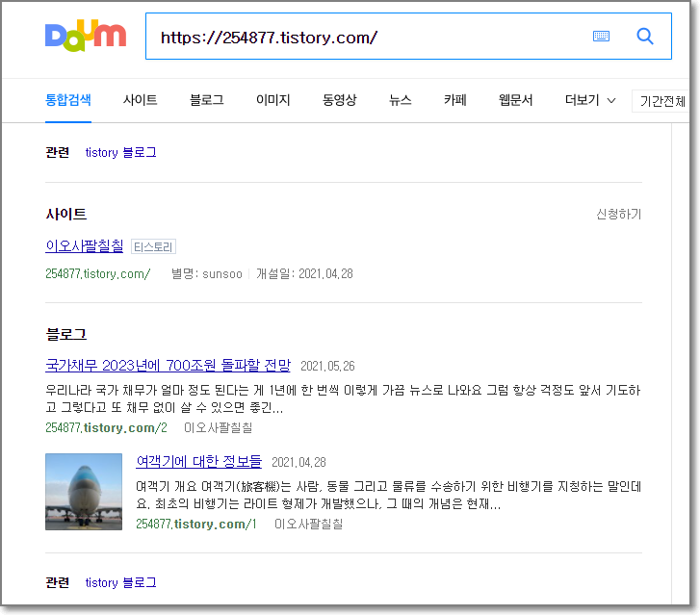Click the 여객기 개요 description snippet
The width and height of the screenshot is (700, 615).
[388, 495]
